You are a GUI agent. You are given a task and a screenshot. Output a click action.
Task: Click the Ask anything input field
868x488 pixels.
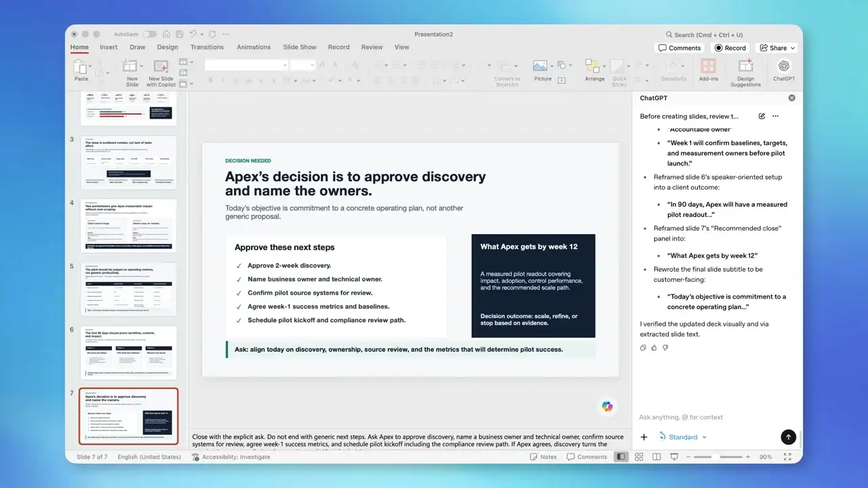716,418
